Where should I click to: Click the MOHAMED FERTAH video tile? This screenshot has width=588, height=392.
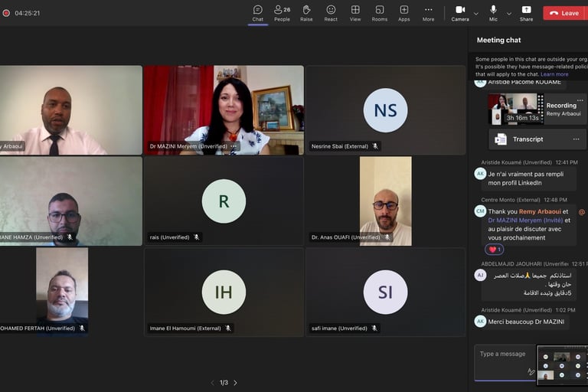[x=62, y=292]
